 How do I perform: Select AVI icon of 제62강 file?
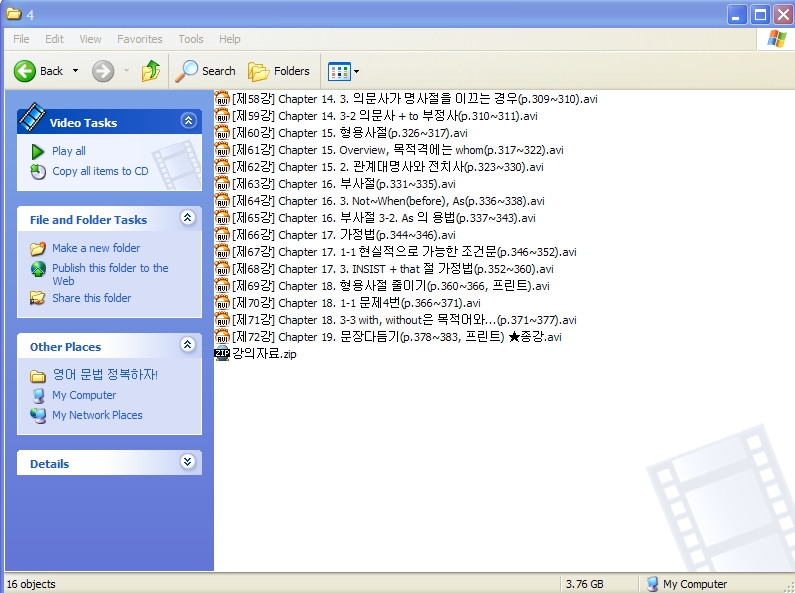click(x=222, y=166)
